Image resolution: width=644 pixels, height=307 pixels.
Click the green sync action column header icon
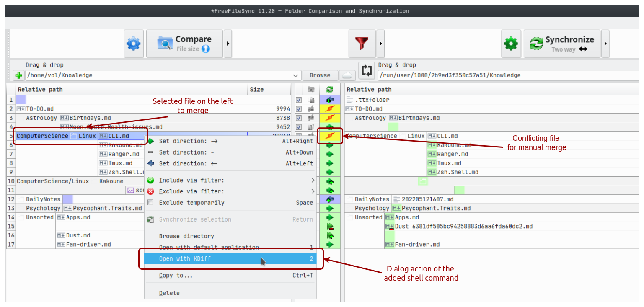pyautogui.click(x=330, y=90)
